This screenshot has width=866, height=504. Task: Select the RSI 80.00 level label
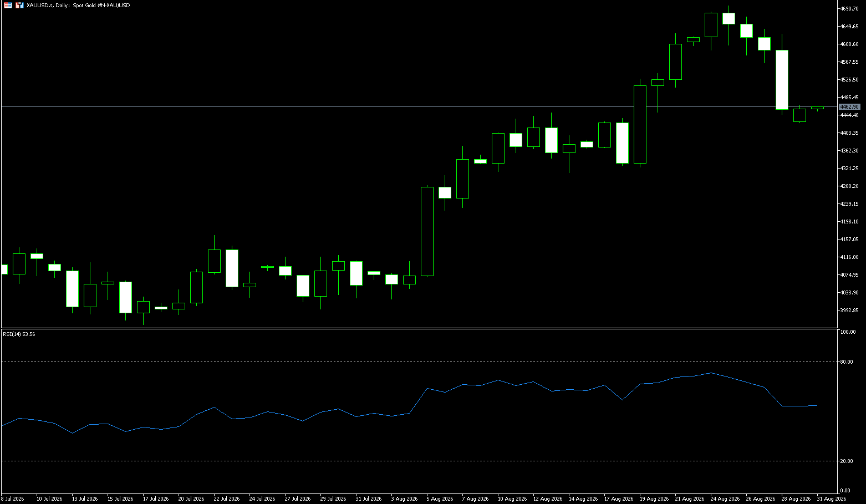tap(847, 362)
